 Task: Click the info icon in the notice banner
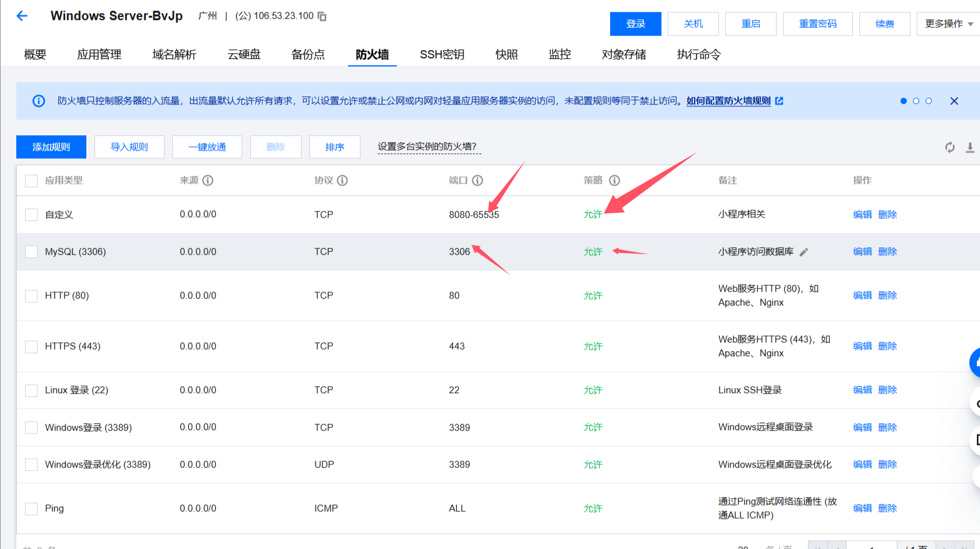pos(39,101)
